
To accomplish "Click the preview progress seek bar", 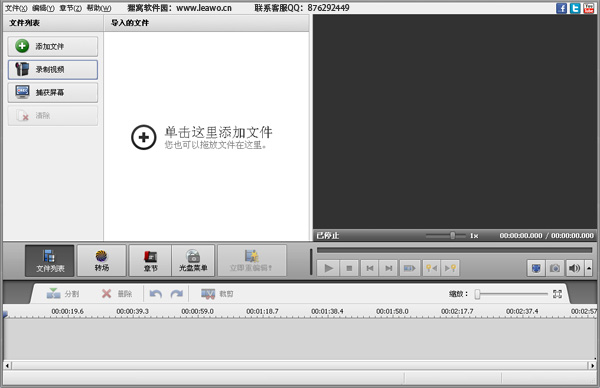I will (x=454, y=250).
